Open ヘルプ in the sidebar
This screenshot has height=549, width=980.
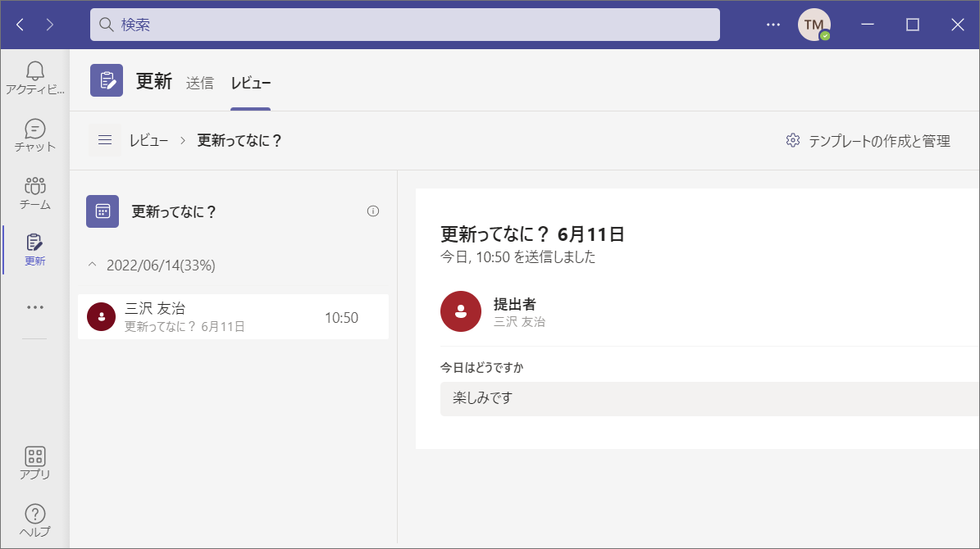(x=35, y=520)
